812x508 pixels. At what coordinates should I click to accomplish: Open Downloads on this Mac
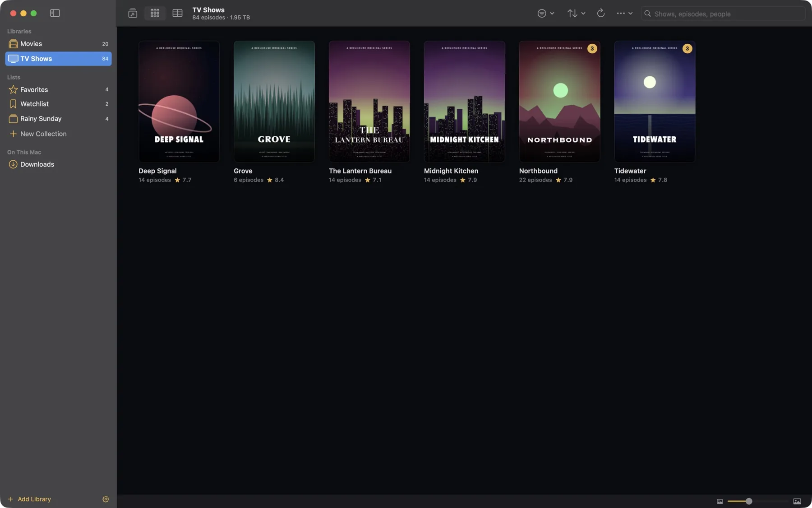pyautogui.click(x=58, y=164)
